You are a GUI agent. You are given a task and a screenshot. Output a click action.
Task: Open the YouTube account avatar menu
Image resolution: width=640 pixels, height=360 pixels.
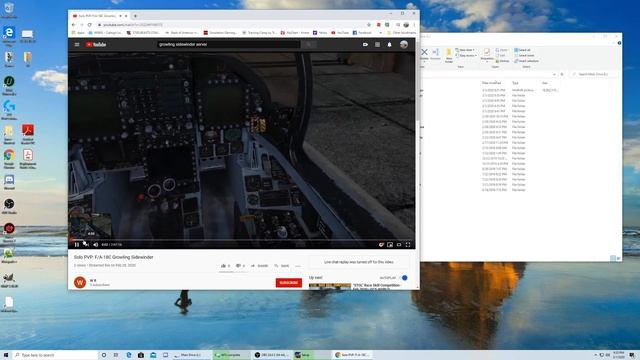click(404, 44)
